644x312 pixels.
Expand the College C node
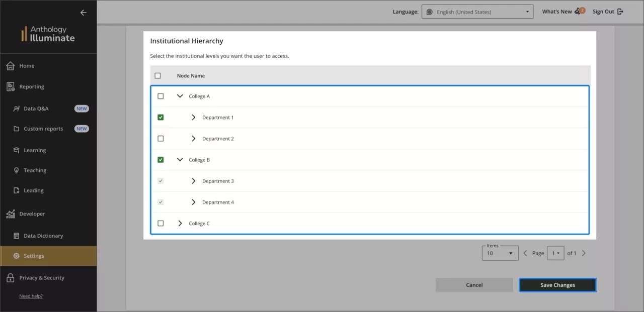click(x=180, y=223)
